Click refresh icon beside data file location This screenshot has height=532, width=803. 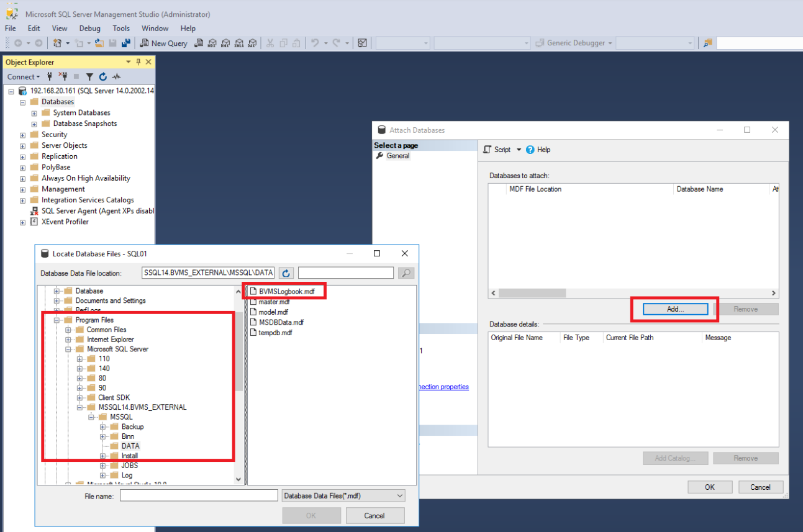(x=286, y=273)
